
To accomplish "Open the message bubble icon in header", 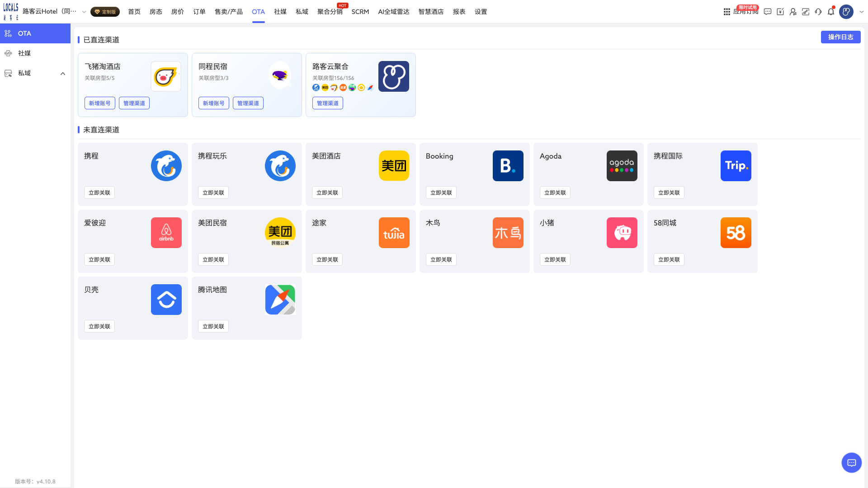I will pyautogui.click(x=768, y=12).
